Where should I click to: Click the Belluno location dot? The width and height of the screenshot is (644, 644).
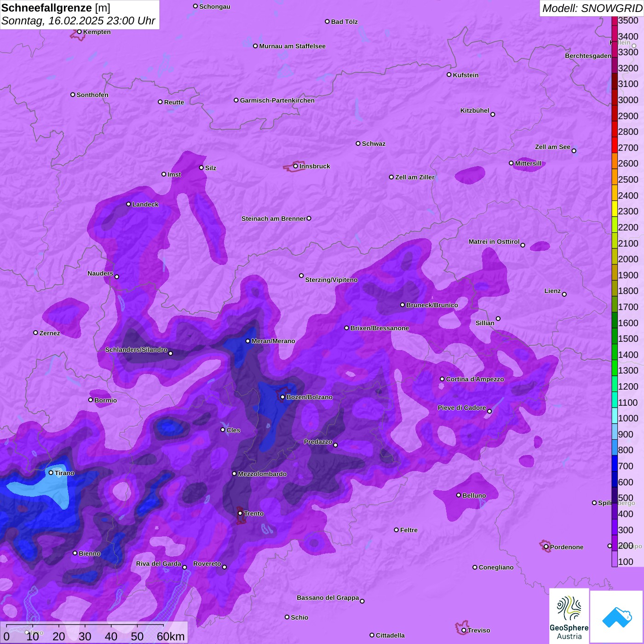click(459, 495)
